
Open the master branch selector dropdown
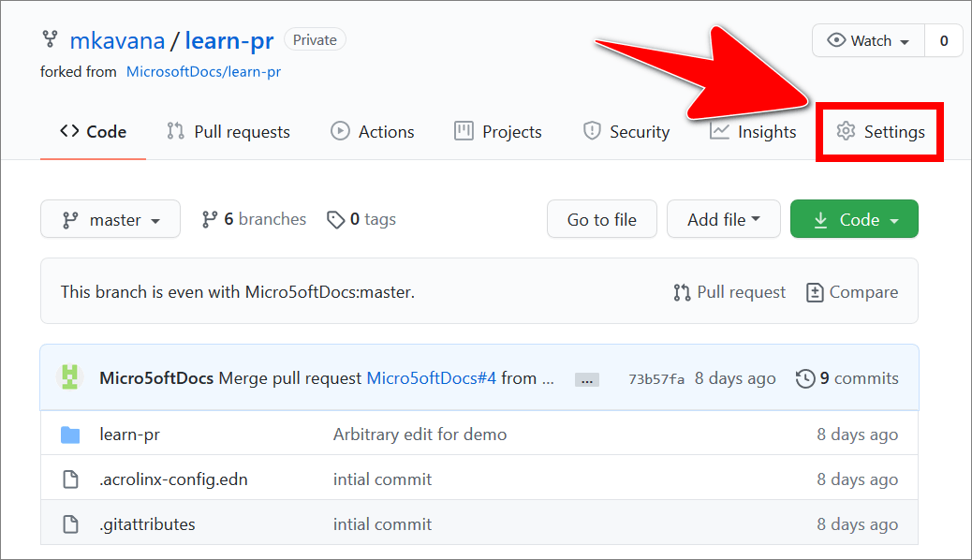point(110,219)
